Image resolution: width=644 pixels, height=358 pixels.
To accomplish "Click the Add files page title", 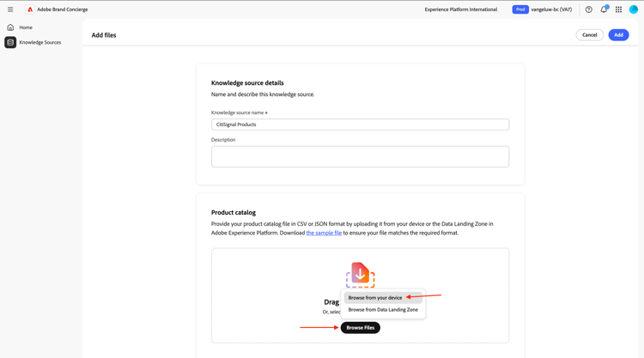I will pos(104,35).
